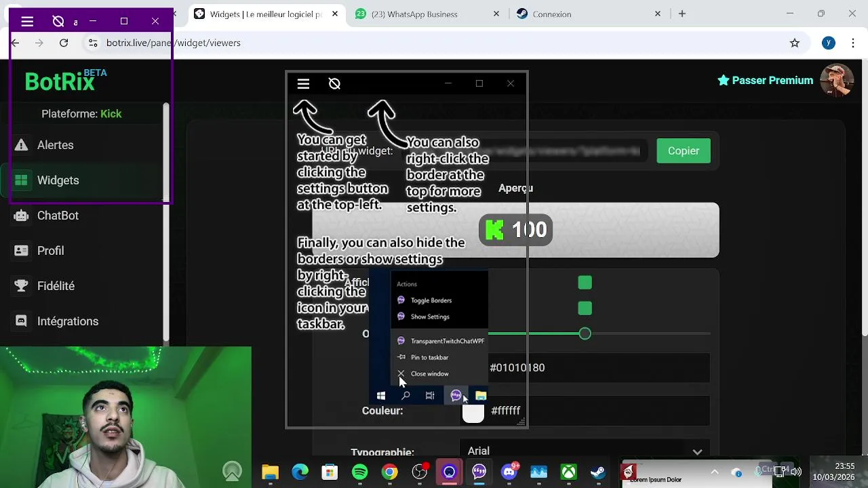Open File Explorer from the taskbar

point(271,472)
